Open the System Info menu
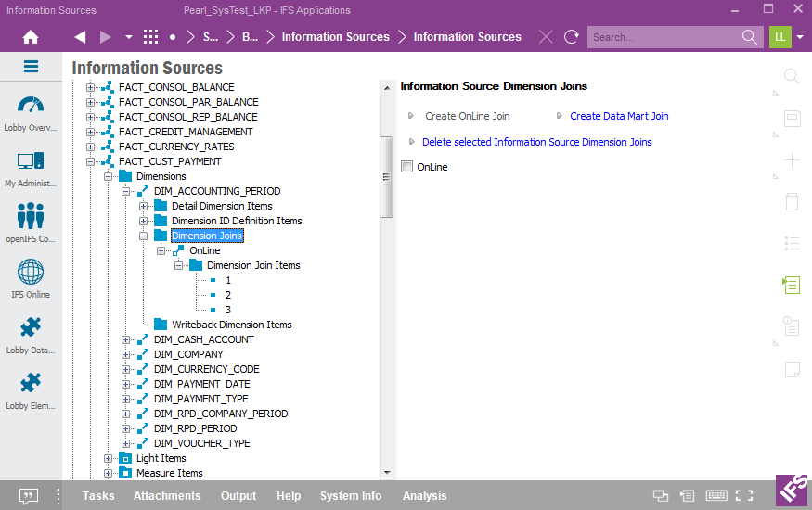 [351, 495]
